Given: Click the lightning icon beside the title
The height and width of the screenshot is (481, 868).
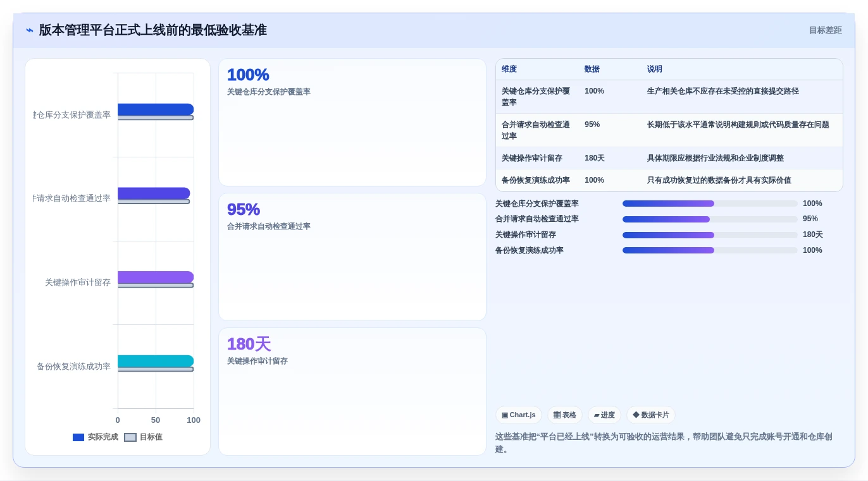Looking at the screenshot, I should [29, 30].
